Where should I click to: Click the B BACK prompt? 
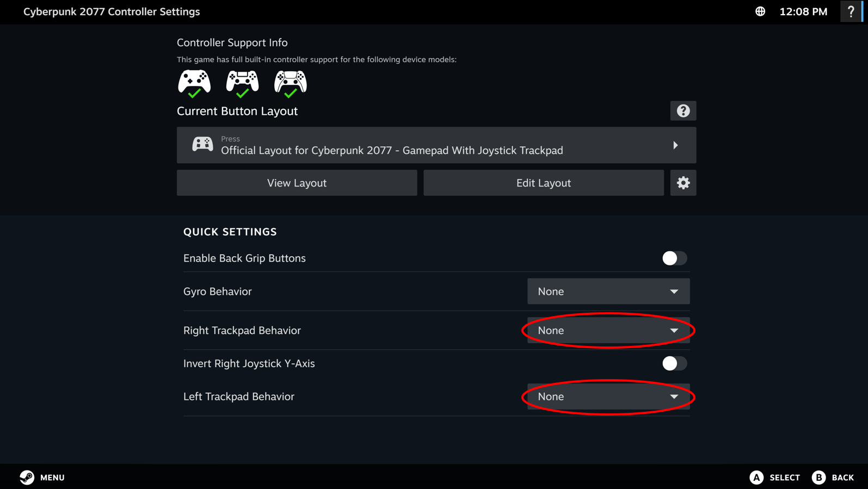[833, 478]
